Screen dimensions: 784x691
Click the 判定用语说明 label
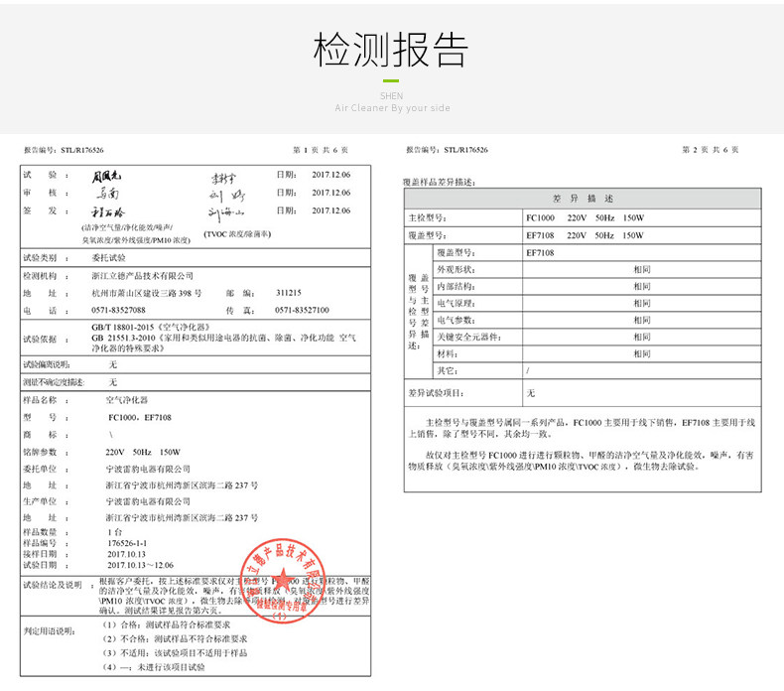50,631
